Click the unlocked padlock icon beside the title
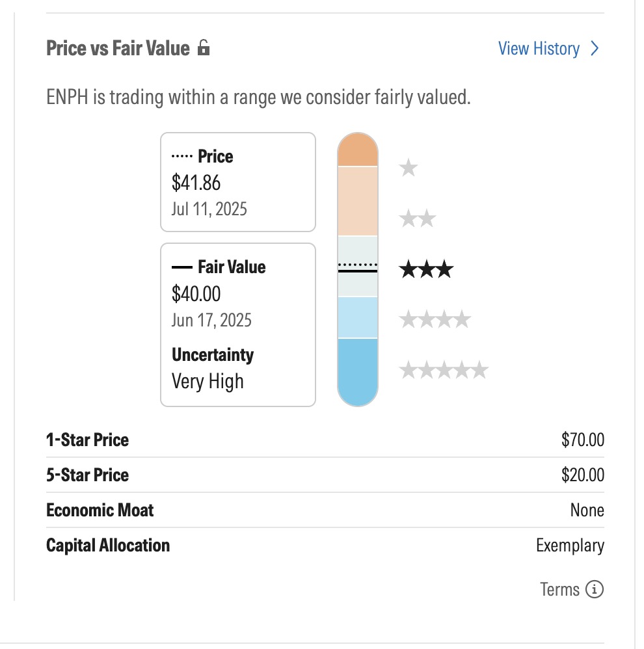This screenshot has height=649, width=644. pos(204,47)
